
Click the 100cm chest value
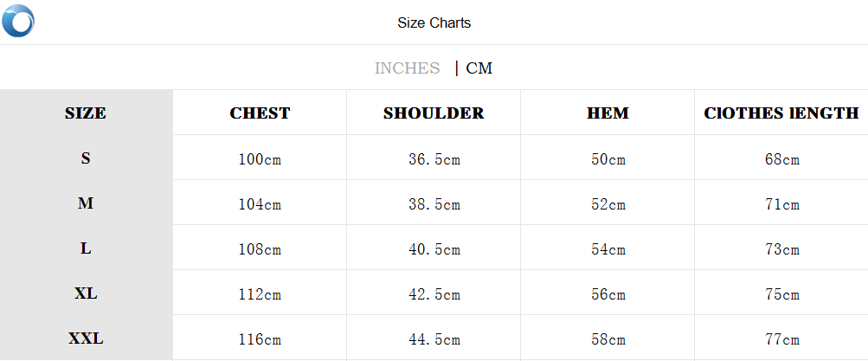pyautogui.click(x=260, y=159)
